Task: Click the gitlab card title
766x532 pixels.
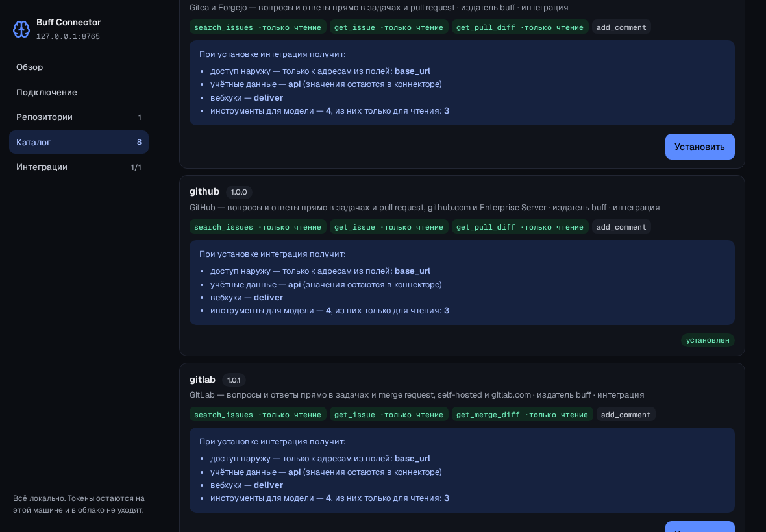Action: [203, 380]
